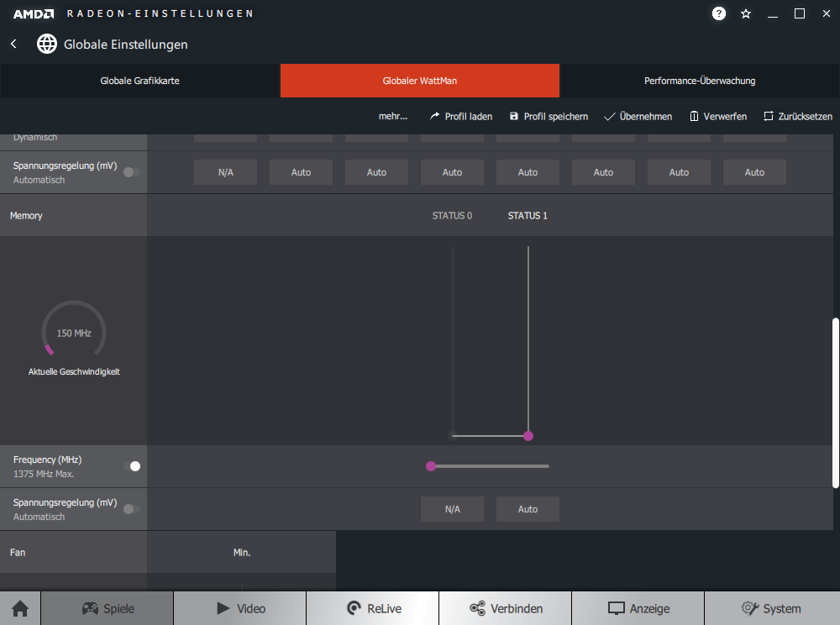Switch to the Globale Grafikkarte tab
This screenshot has height=625, width=840.
click(139, 81)
